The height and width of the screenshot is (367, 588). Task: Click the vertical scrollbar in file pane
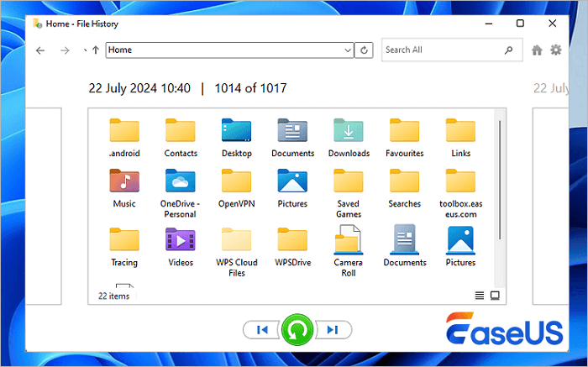coord(500,180)
